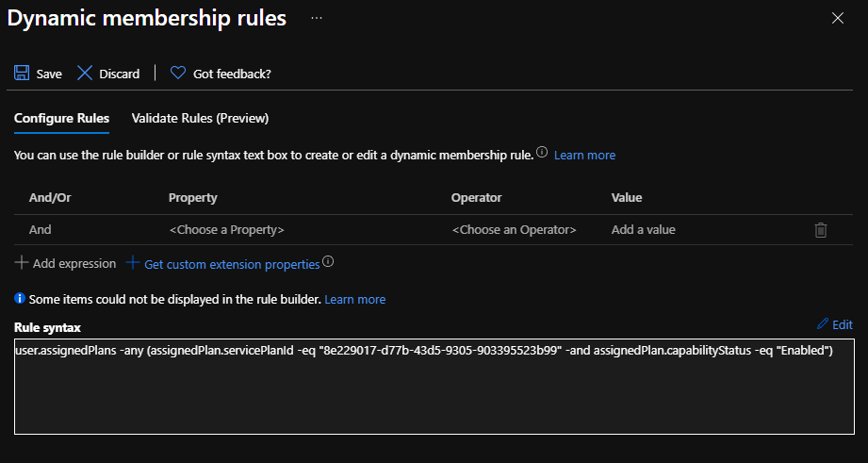
Task: Click the Discard X icon
Action: click(85, 74)
